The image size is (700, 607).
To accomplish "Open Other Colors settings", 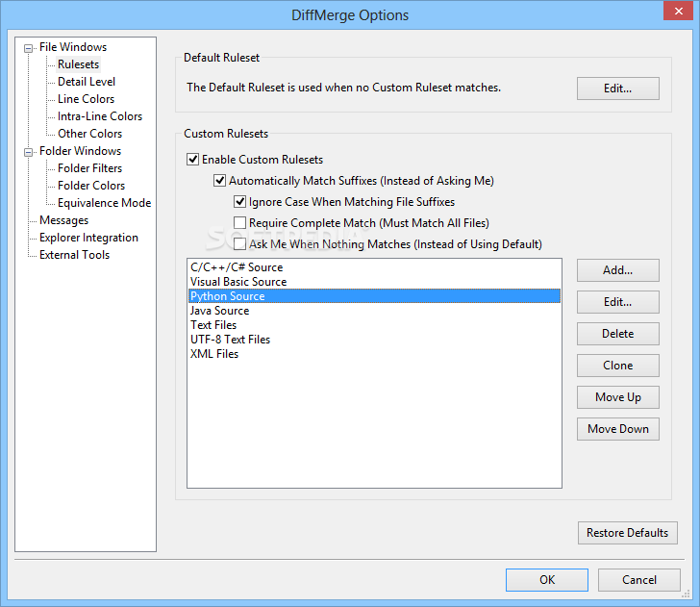I will pos(89,134).
